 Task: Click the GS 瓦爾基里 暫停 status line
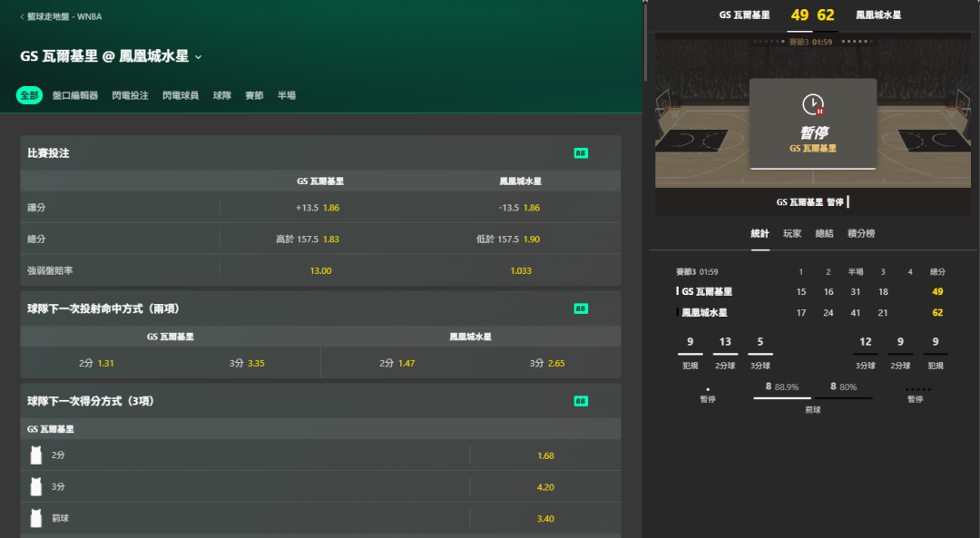pos(810,201)
